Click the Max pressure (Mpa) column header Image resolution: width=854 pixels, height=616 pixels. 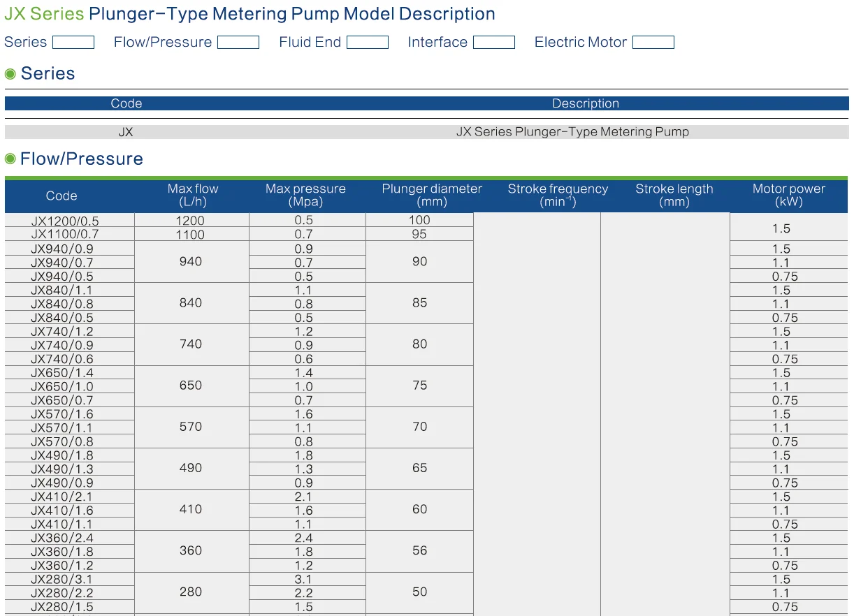[305, 196]
